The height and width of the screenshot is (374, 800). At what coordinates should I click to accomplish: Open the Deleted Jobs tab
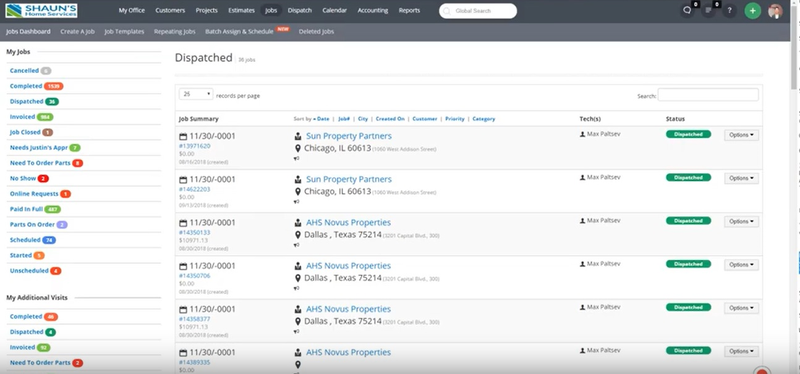point(316,32)
